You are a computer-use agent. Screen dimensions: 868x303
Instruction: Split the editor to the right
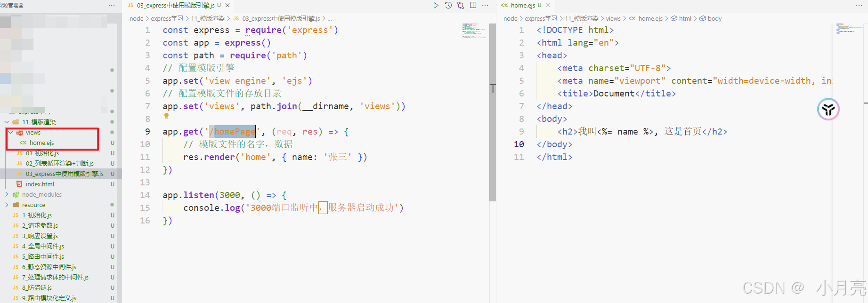coord(473,5)
